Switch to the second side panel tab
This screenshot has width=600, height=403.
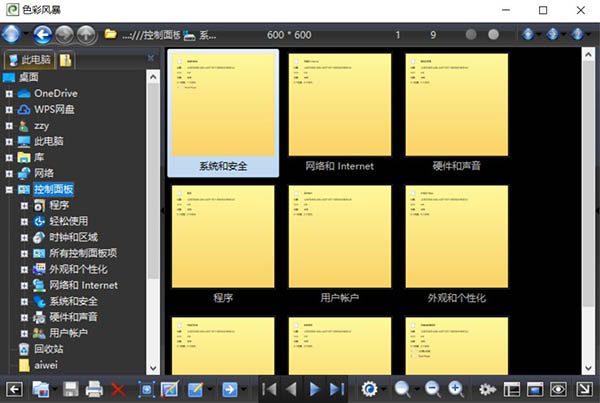[x=65, y=60]
